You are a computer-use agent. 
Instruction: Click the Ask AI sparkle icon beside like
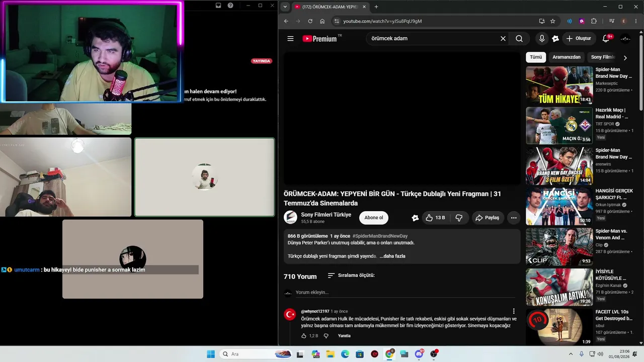click(415, 218)
